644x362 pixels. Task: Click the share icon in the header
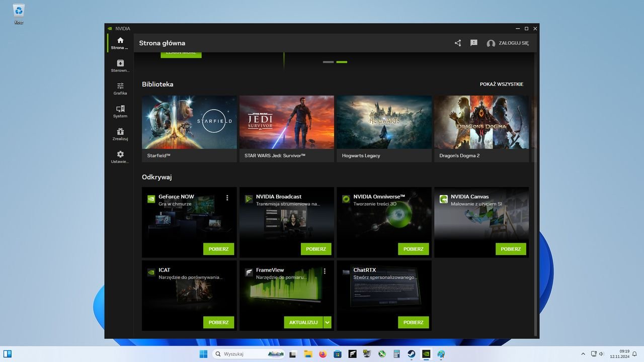point(458,43)
